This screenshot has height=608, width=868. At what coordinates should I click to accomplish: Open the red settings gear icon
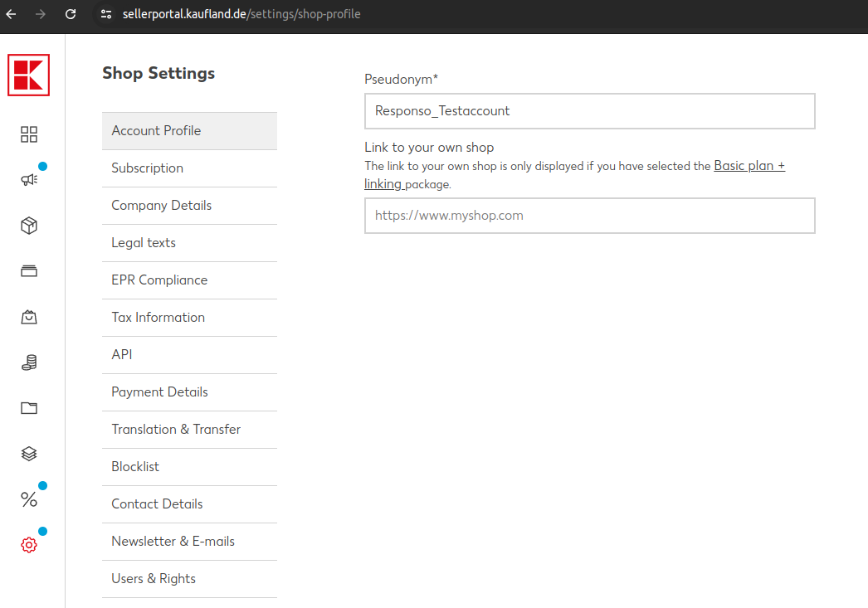29,545
